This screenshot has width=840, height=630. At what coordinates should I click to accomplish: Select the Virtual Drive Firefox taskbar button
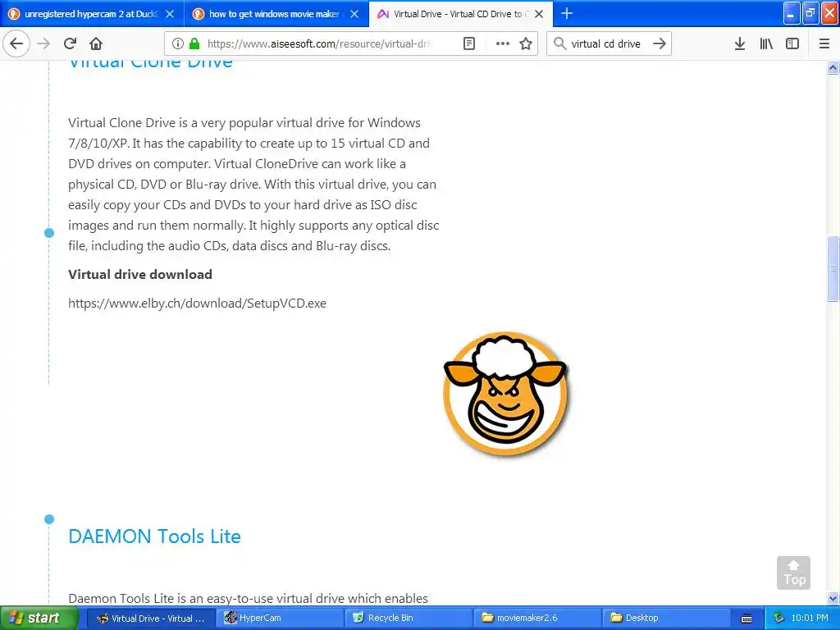pos(151,619)
